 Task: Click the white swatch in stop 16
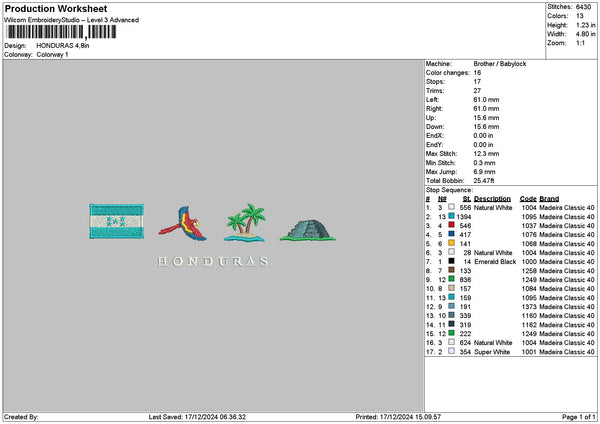[452, 342]
